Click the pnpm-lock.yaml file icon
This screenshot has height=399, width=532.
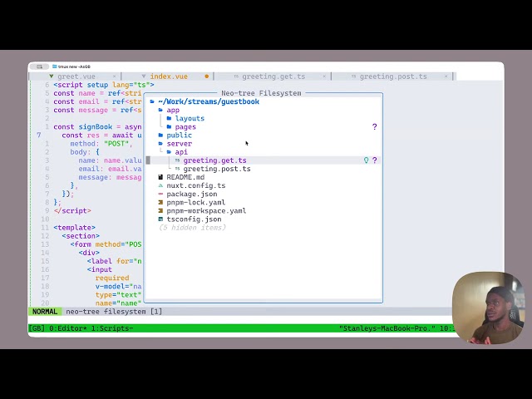tap(160, 202)
